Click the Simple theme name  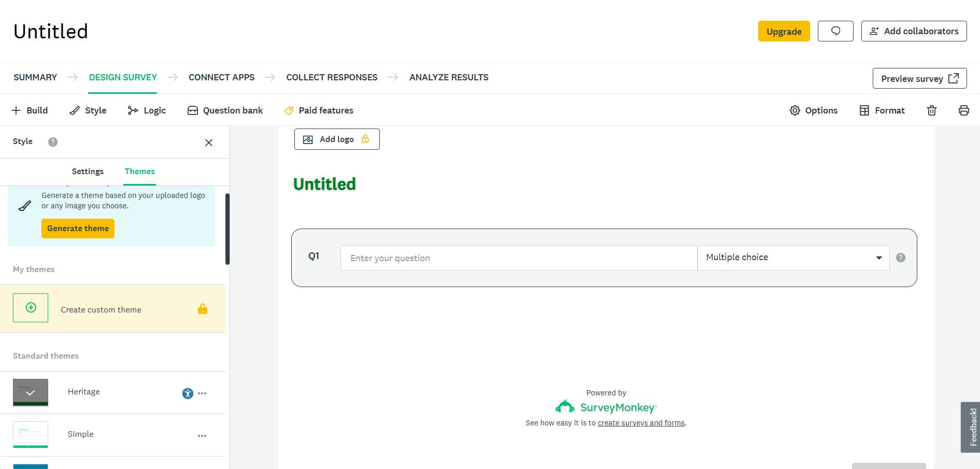[81, 434]
